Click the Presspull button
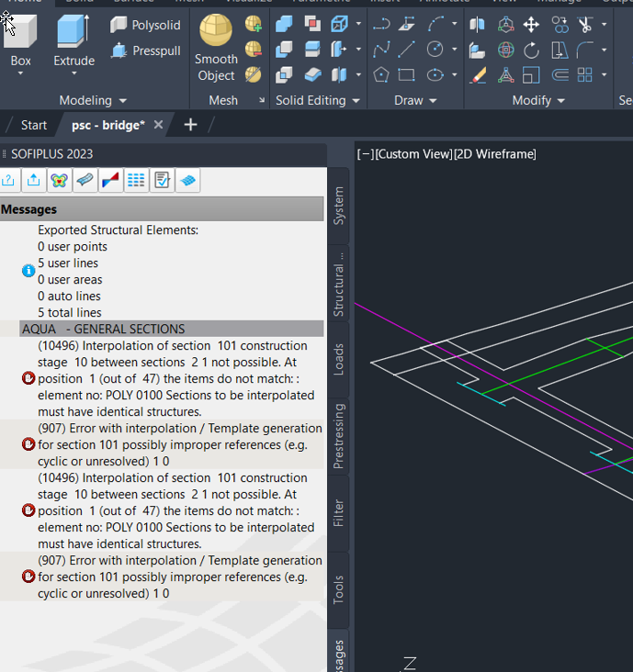Viewport: 633px width, 672px height. click(x=146, y=50)
